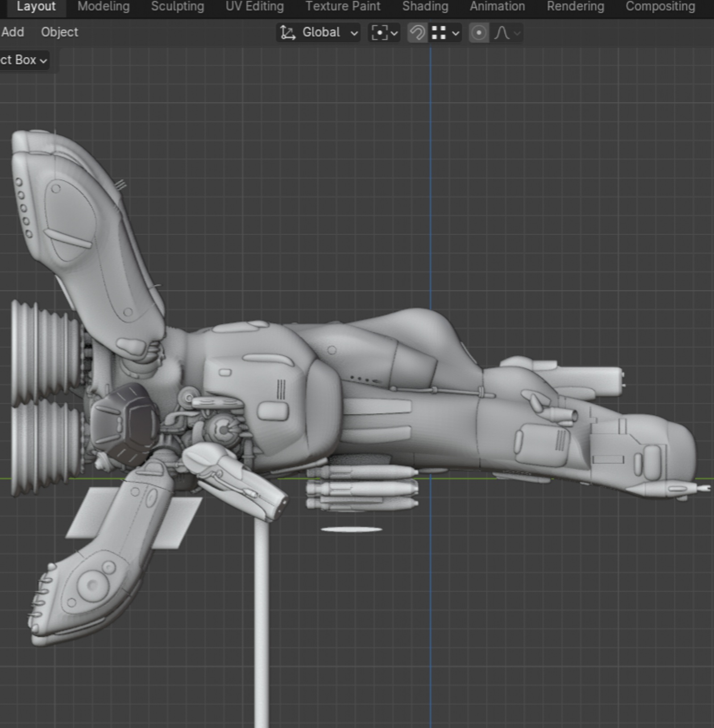714x728 pixels.
Task: Open the Add menu
Action: pos(12,32)
